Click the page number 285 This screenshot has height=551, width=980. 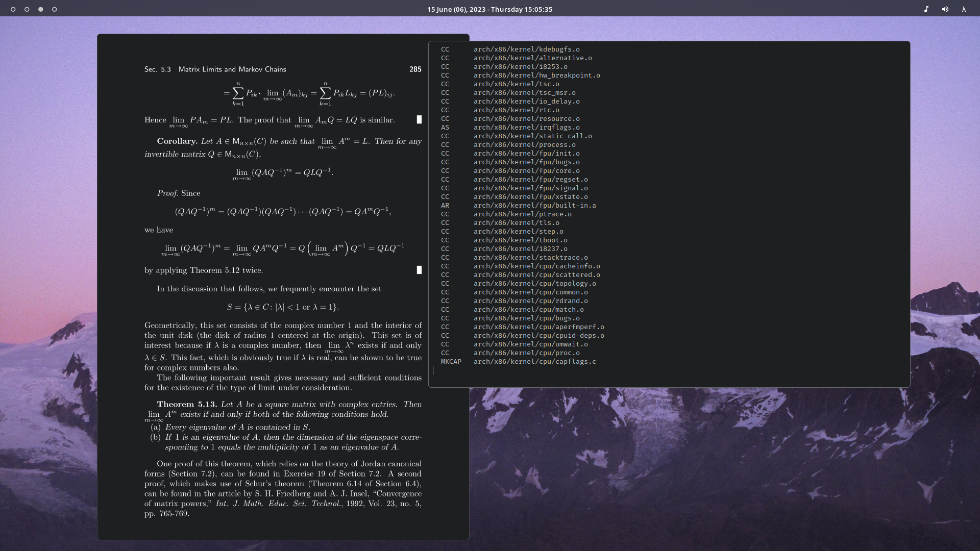tap(415, 69)
